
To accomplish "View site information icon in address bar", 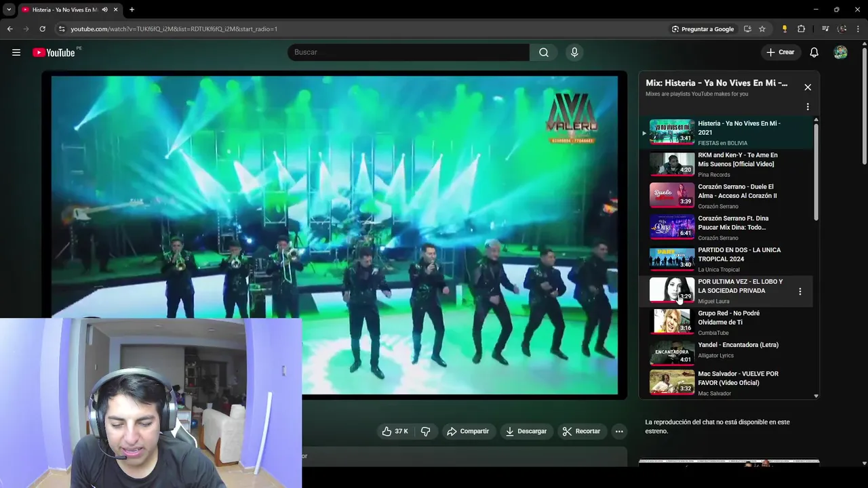I will [62, 29].
